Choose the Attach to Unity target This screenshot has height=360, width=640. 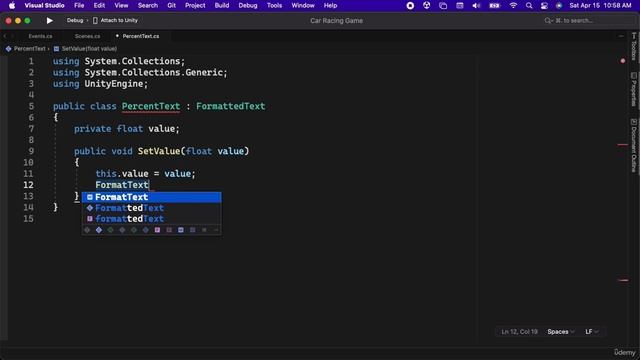click(116, 20)
